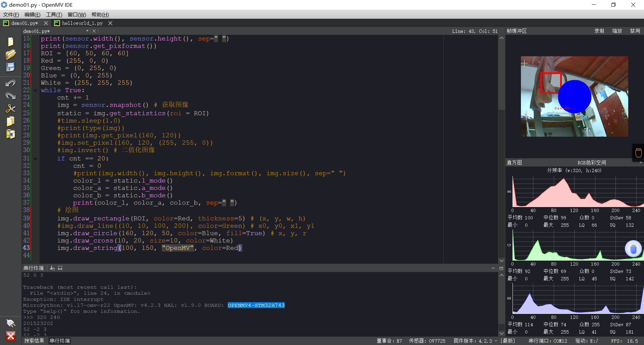Click the Connect plug icon

pyautogui.click(x=10, y=323)
